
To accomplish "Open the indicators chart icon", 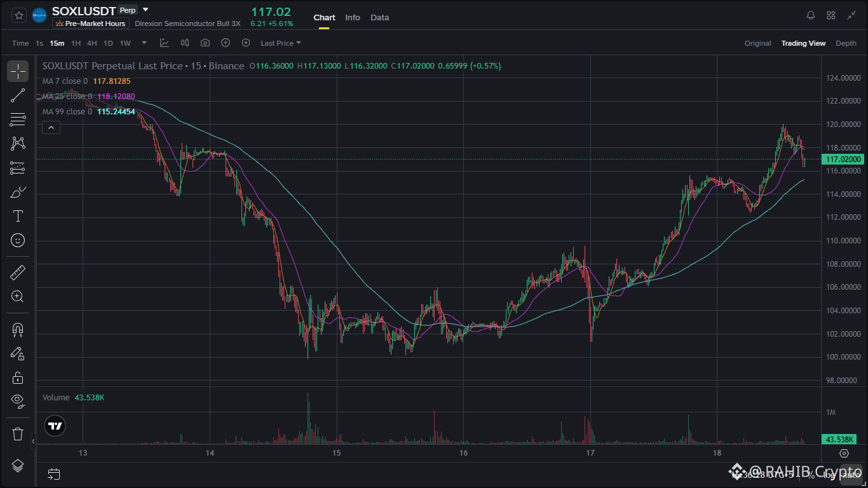I will [165, 43].
